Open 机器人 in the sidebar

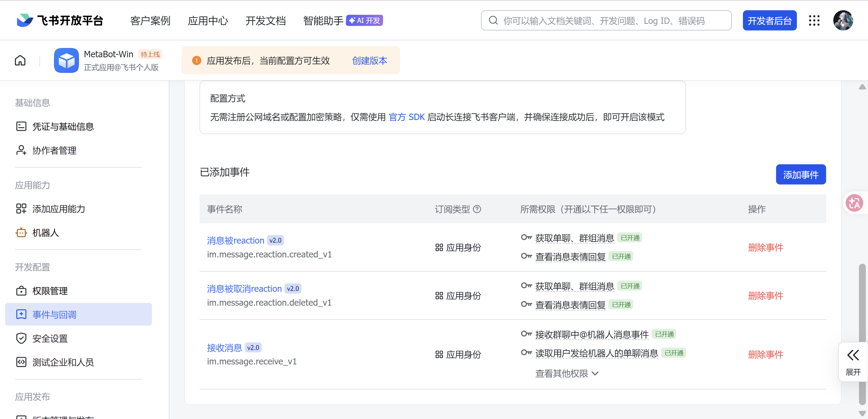point(45,233)
